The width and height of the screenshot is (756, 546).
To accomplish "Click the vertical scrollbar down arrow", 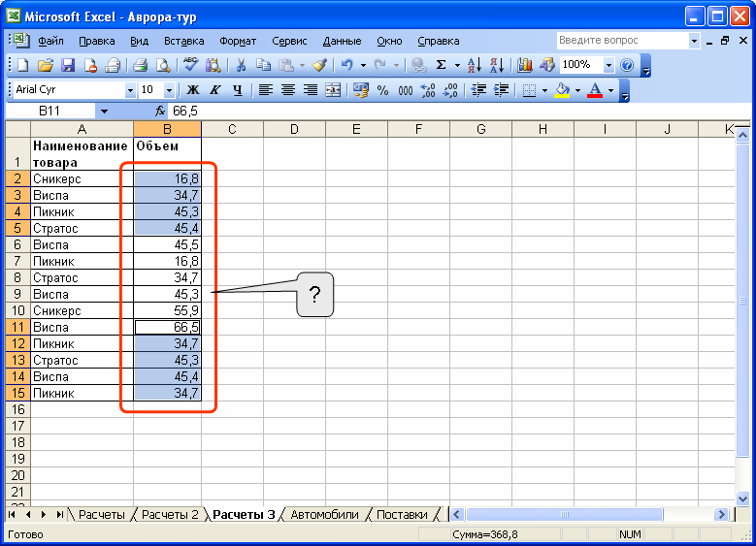I will click(742, 499).
